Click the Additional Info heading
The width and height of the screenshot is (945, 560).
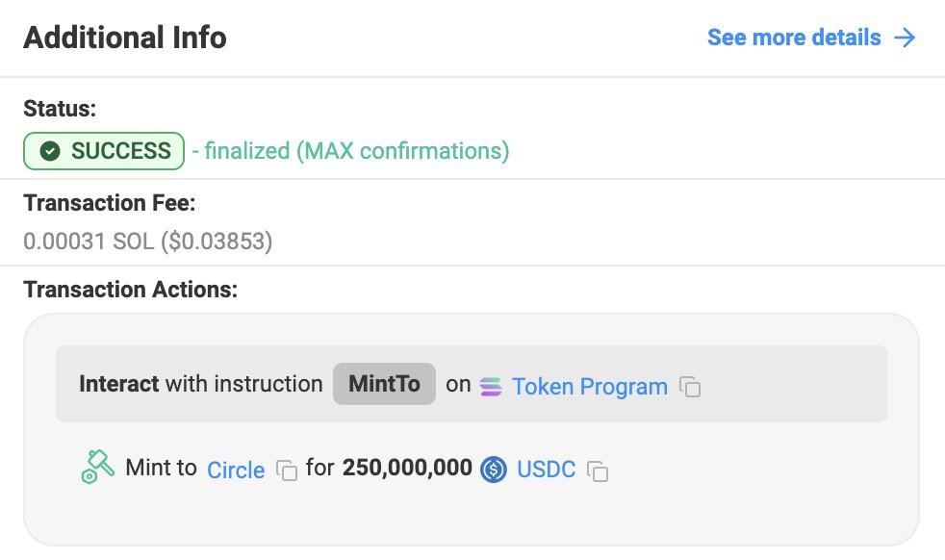click(125, 38)
